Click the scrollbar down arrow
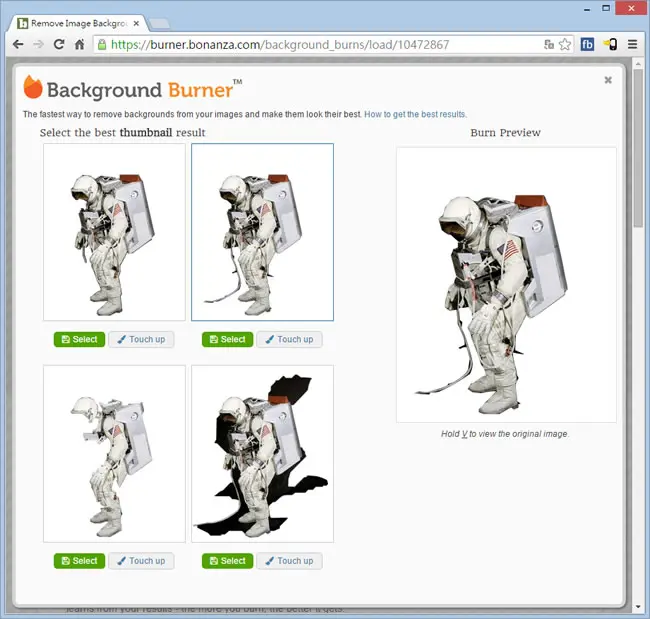 [638, 607]
